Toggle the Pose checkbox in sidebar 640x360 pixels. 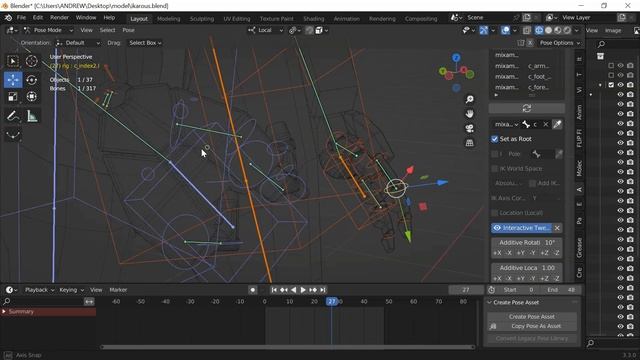point(495,154)
